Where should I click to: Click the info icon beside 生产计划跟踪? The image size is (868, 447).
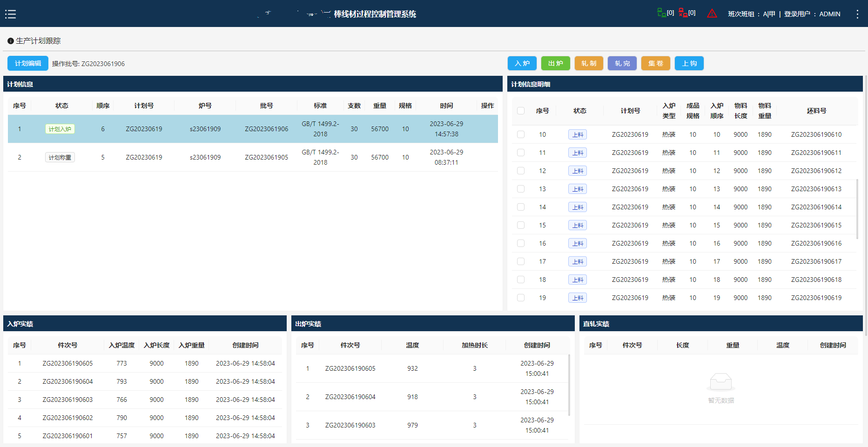pos(11,41)
